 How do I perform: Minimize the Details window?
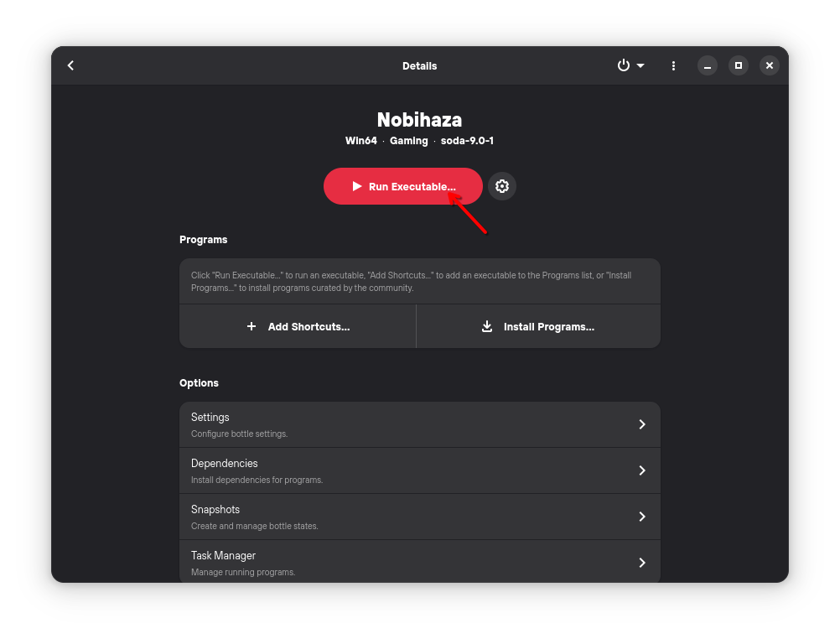click(708, 65)
